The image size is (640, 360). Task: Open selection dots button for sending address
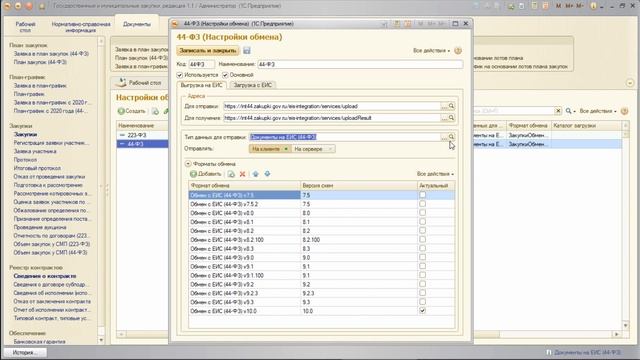444,106
